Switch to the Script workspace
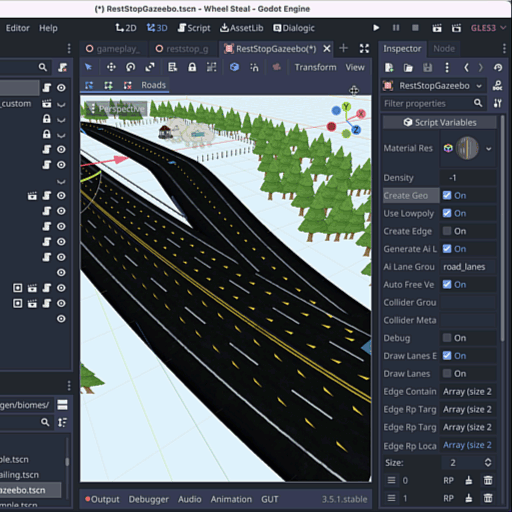Viewport: 512px width, 512px height. pyautogui.click(x=194, y=28)
